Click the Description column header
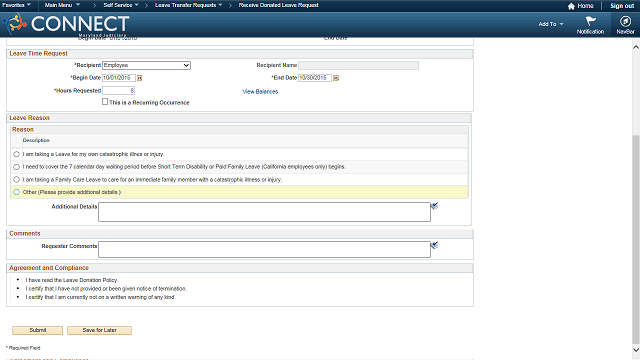 point(36,140)
